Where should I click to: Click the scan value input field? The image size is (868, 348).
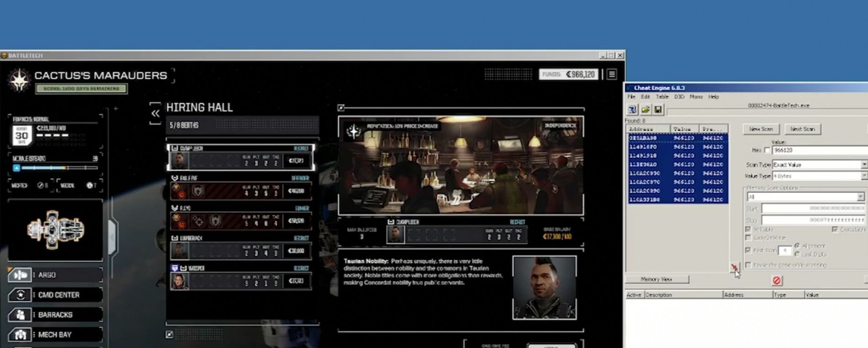point(820,150)
